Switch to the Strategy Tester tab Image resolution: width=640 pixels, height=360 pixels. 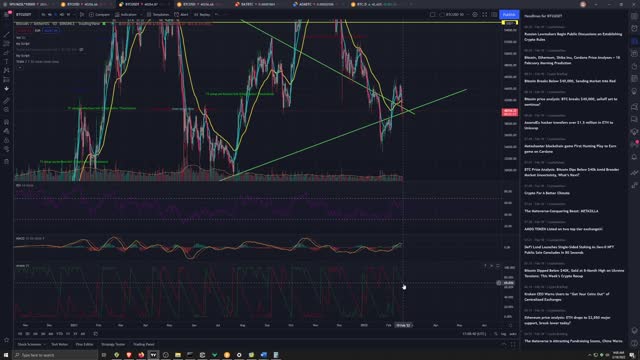coord(113,344)
